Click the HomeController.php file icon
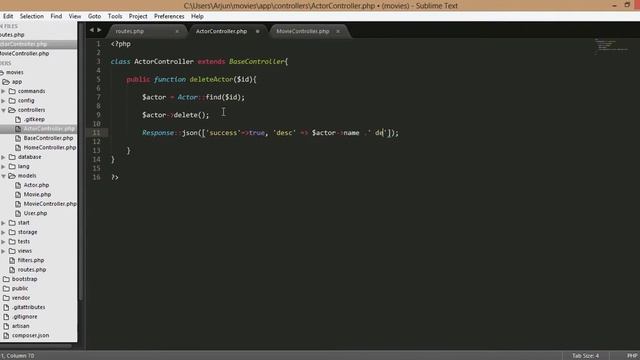Screen dimensions: 640x360 coord(18,147)
